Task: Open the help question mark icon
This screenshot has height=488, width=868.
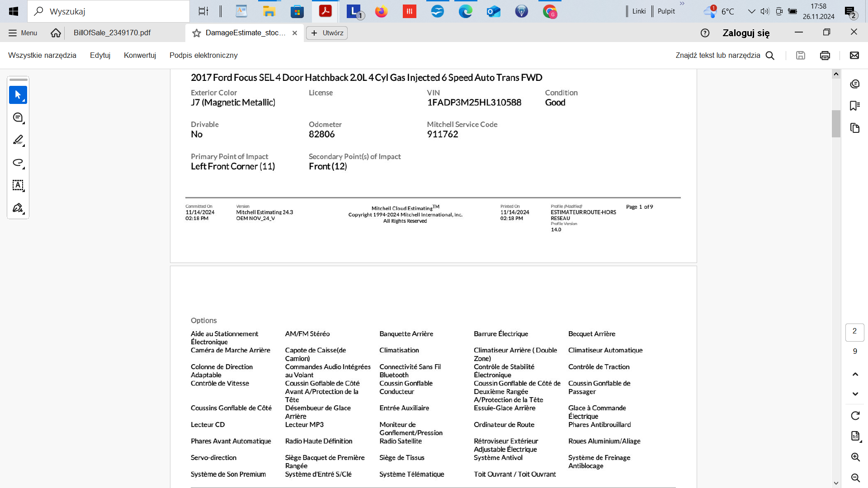Action: [705, 33]
